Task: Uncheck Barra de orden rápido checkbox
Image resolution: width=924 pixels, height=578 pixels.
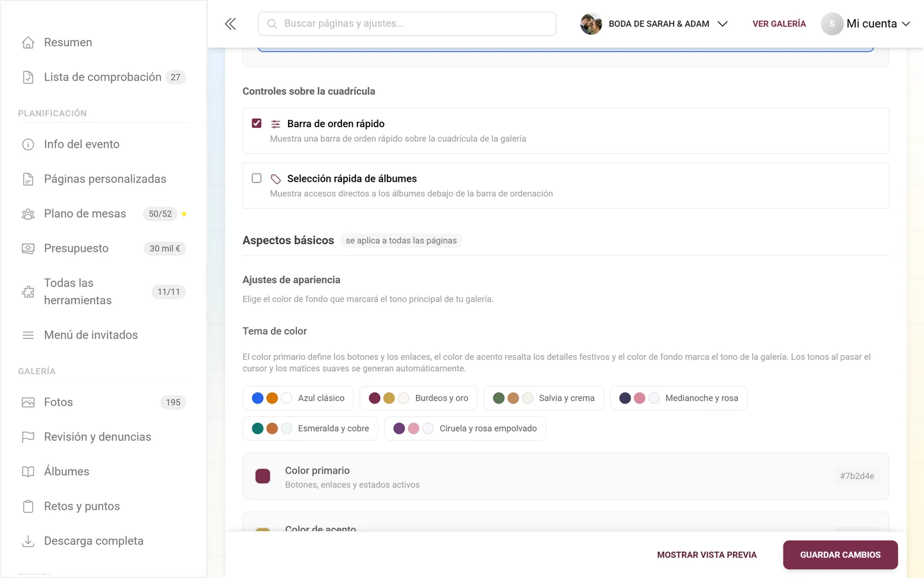Action: coord(257,123)
